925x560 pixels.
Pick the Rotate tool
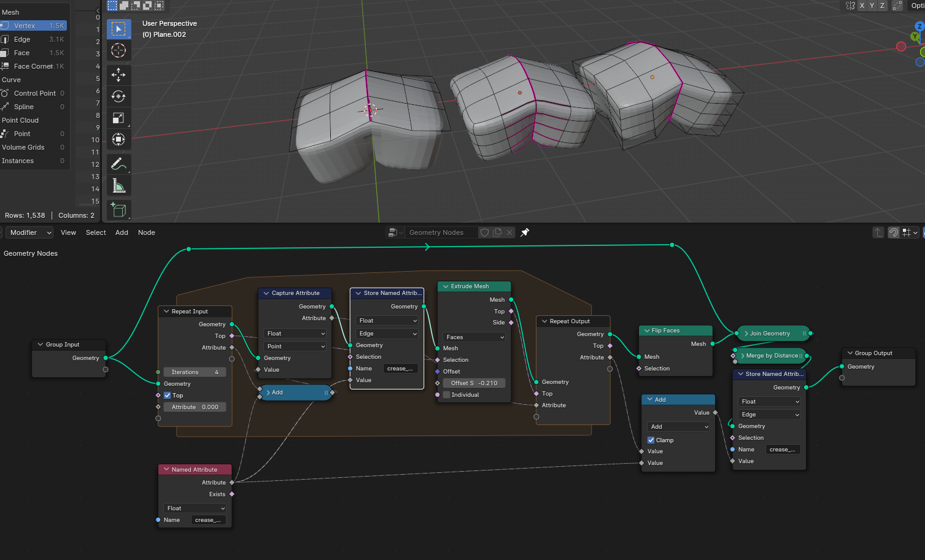(119, 96)
